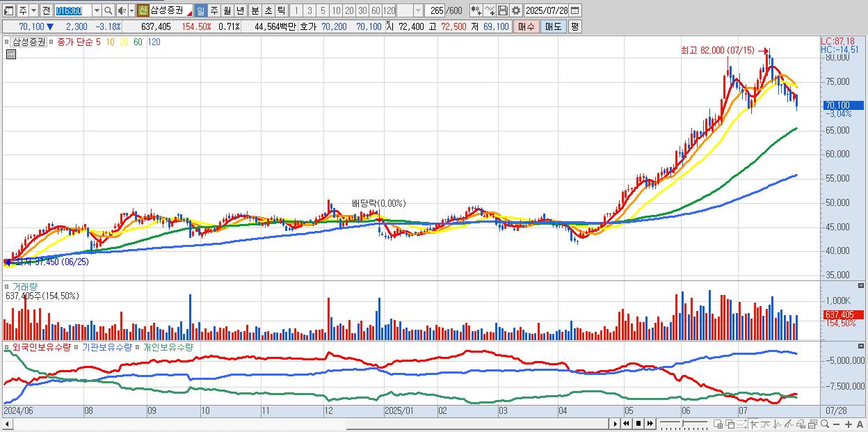Screen dimensions: 868x432
Task: Stop the chart replay
Action: click(638, 424)
